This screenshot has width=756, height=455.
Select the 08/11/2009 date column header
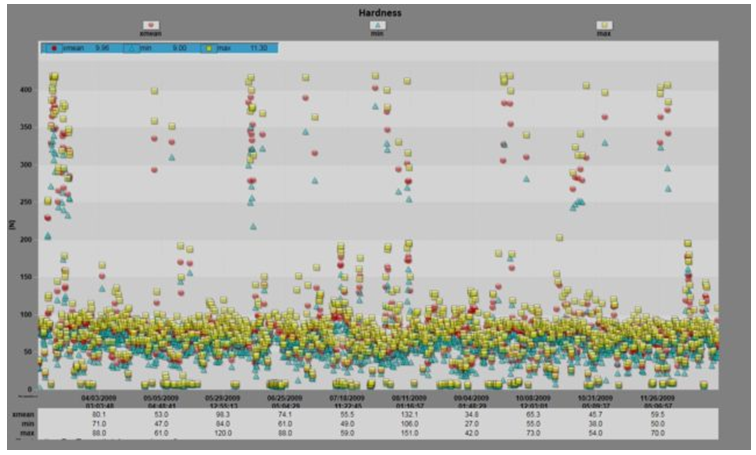(x=409, y=399)
